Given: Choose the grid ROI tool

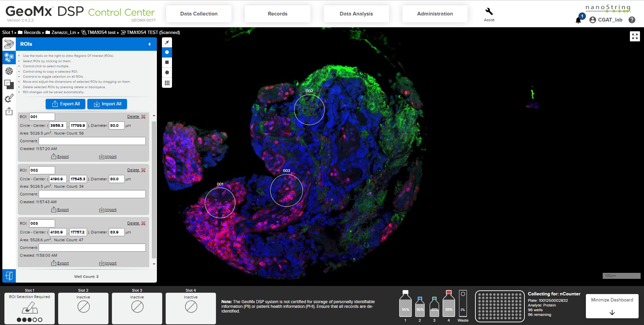Looking at the screenshot, I should 167,83.
